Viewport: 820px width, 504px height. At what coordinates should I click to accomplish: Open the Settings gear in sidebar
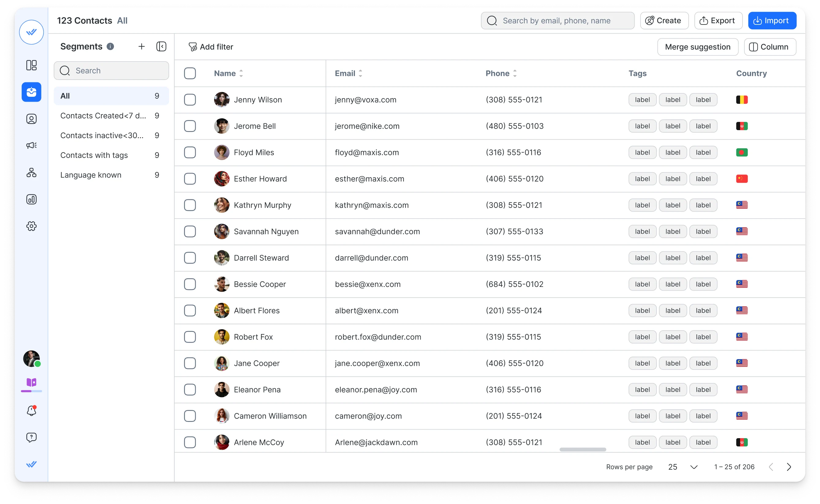(31, 226)
